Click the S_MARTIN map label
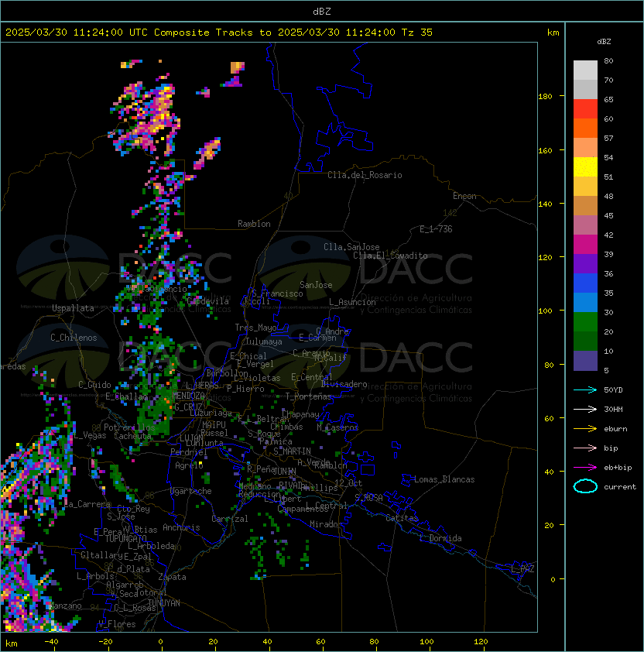 click(x=292, y=451)
